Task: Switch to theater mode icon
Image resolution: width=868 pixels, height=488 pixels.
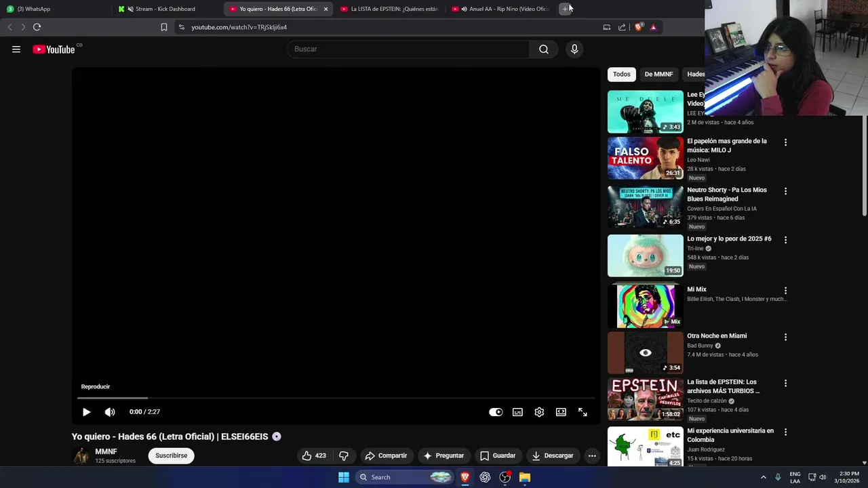Action: 561,411
